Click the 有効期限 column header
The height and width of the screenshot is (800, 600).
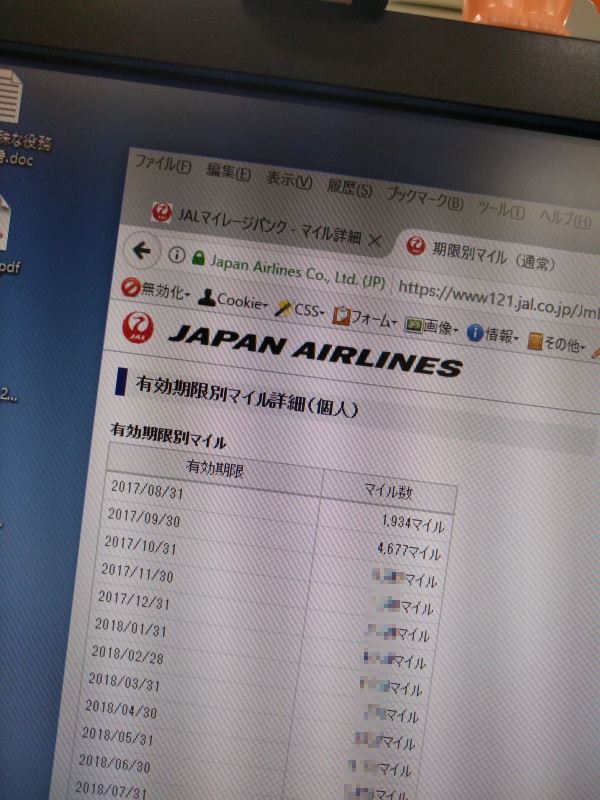(214, 467)
